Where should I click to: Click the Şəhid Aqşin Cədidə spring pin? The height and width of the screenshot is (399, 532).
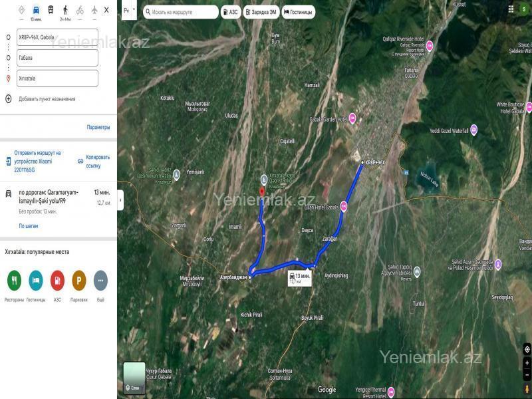[498, 265]
